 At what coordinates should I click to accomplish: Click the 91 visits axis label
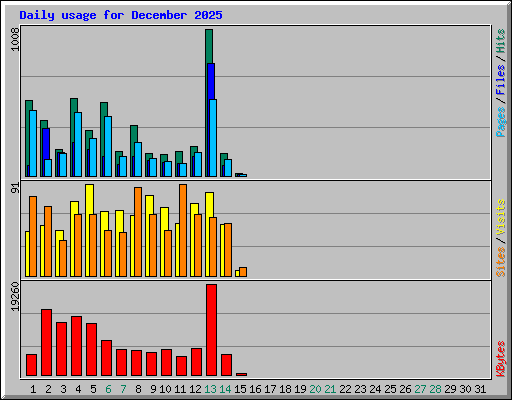click(x=15, y=188)
